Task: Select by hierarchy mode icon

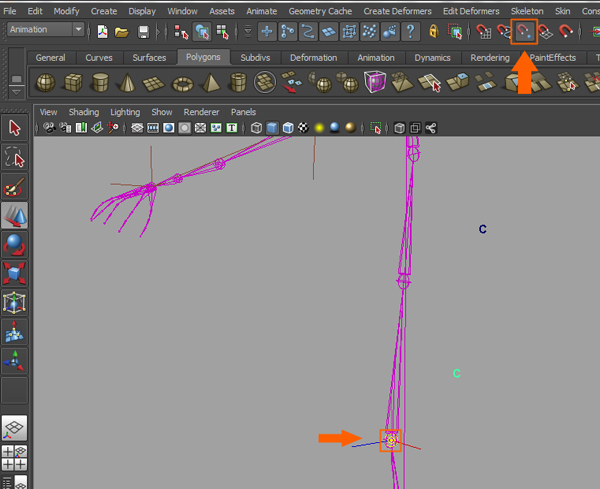Action: coord(181,32)
